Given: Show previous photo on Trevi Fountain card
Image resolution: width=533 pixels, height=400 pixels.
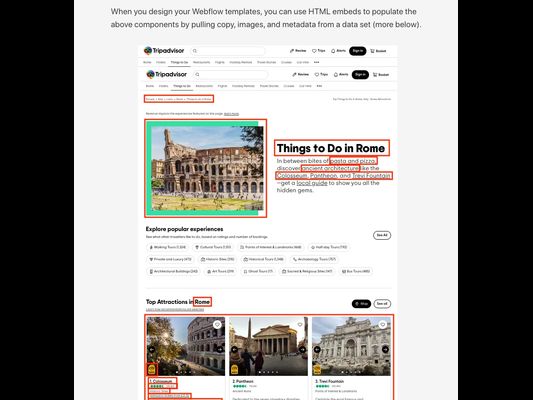Looking at the screenshot, I should coord(317,349).
